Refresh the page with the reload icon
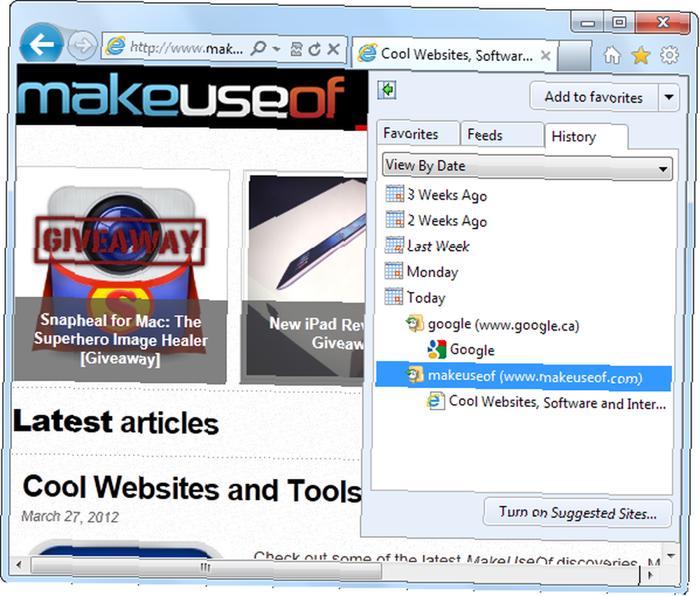 (314, 49)
